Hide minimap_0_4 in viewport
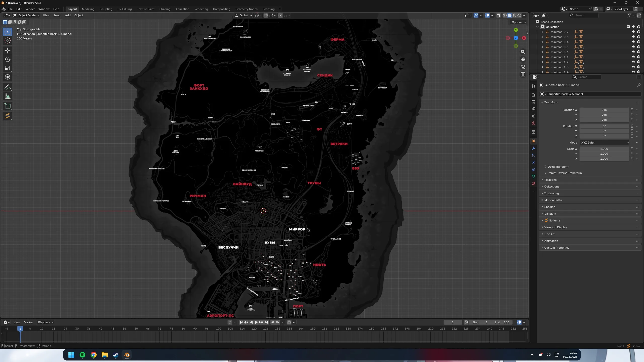 (x=633, y=42)
